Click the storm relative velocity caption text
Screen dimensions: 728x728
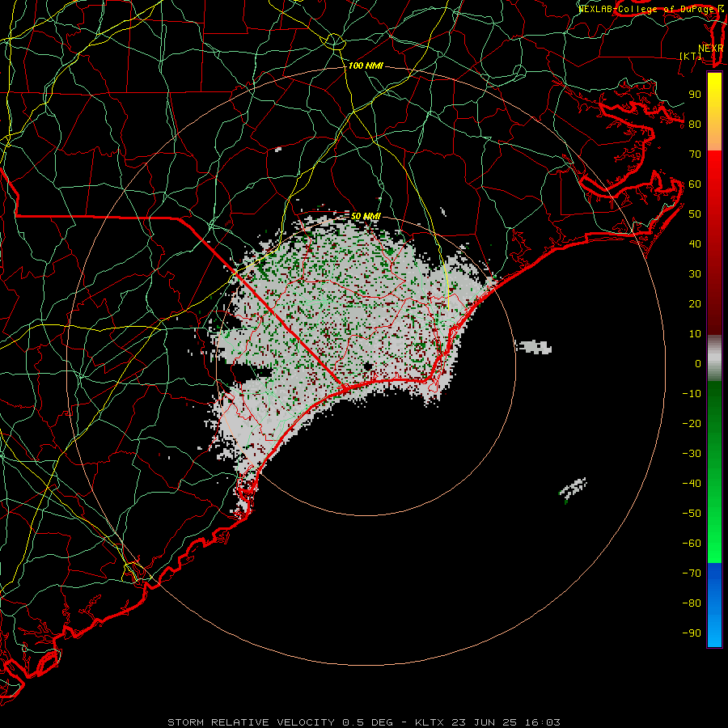click(x=364, y=722)
